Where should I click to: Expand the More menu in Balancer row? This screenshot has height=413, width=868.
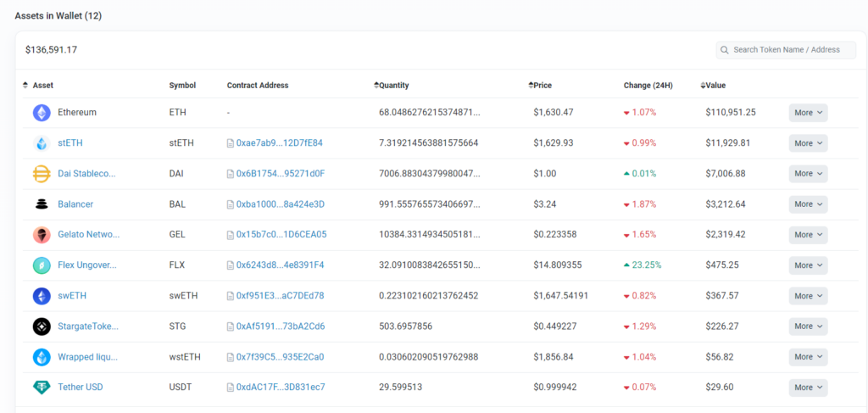808,204
